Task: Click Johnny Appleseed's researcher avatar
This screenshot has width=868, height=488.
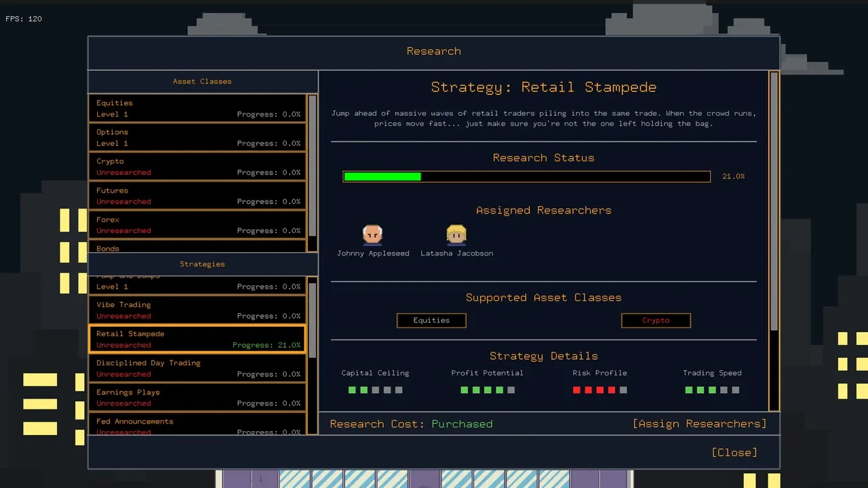Action: (372, 235)
